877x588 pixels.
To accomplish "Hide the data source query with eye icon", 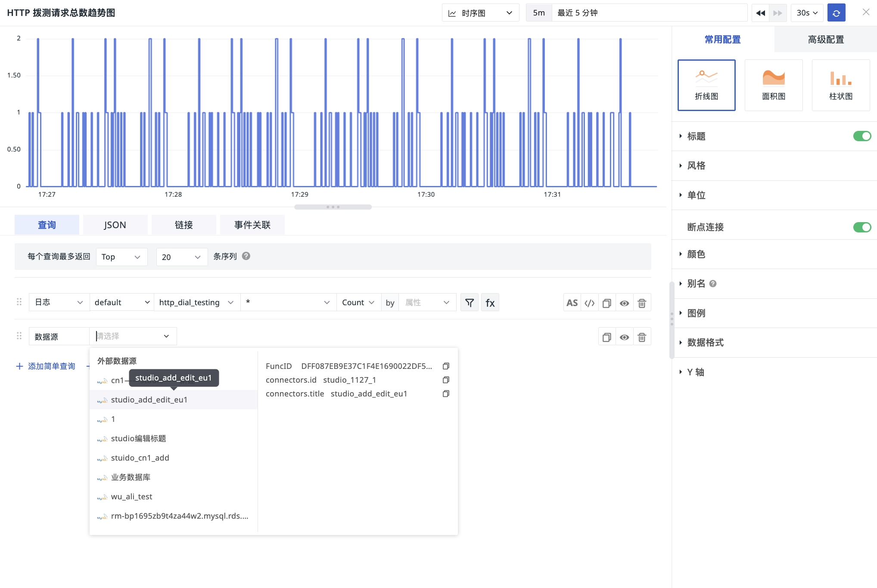I will point(624,337).
